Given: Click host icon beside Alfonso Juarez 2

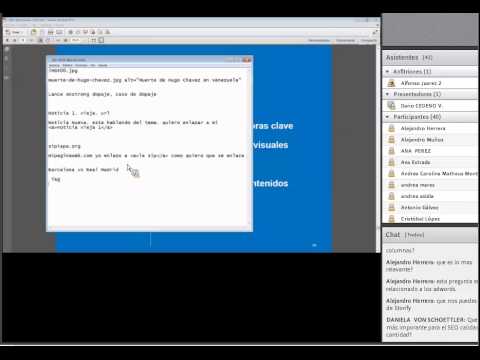Looking at the screenshot, I should coord(391,83).
